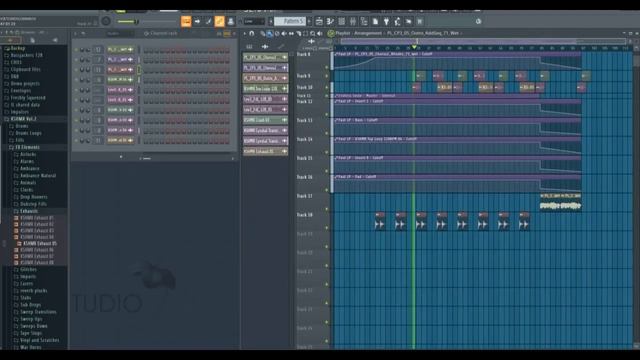Viewport: 640px width, 360px height.
Task: Click the round knob icon left of master volume
Action: 106,21
